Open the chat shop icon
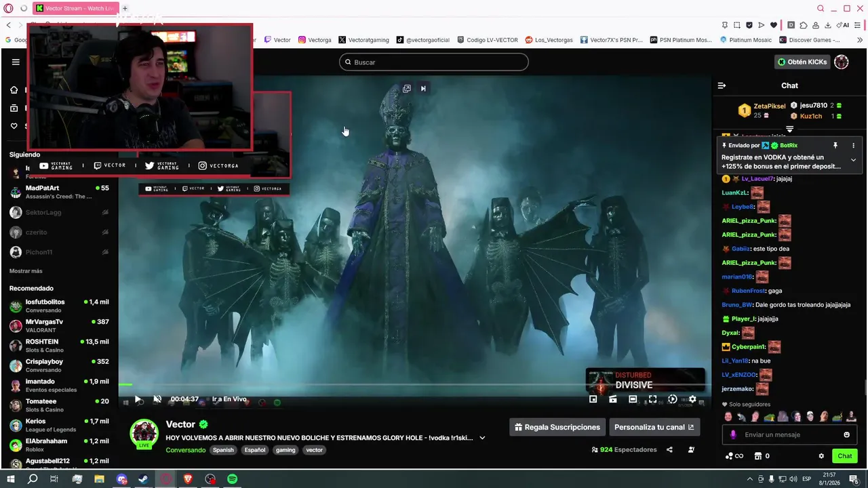Viewport: 868px width, 488px height. (758, 456)
